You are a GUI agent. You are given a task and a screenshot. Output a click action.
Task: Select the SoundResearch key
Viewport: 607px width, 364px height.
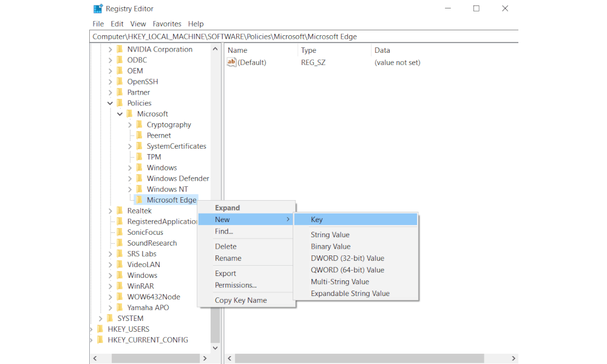click(152, 243)
